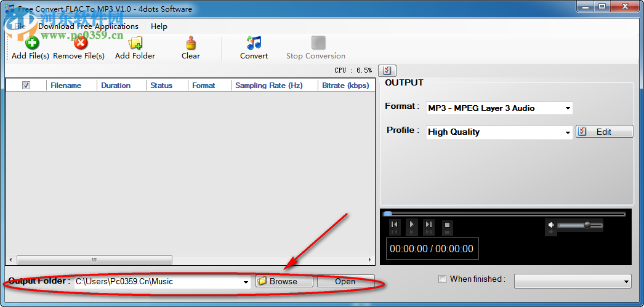The height and width of the screenshot is (307, 644).
Task: Click the volume slider knob
Action: [x=587, y=225]
